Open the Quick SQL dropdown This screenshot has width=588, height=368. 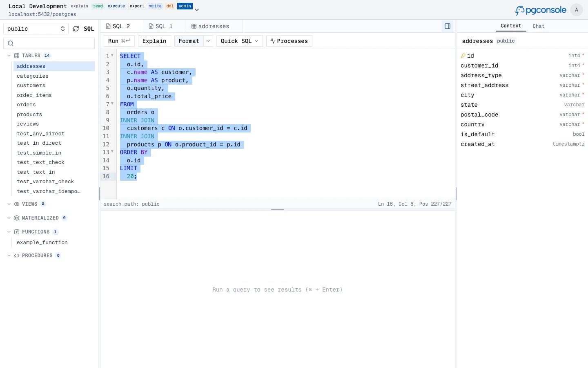click(240, 41)
